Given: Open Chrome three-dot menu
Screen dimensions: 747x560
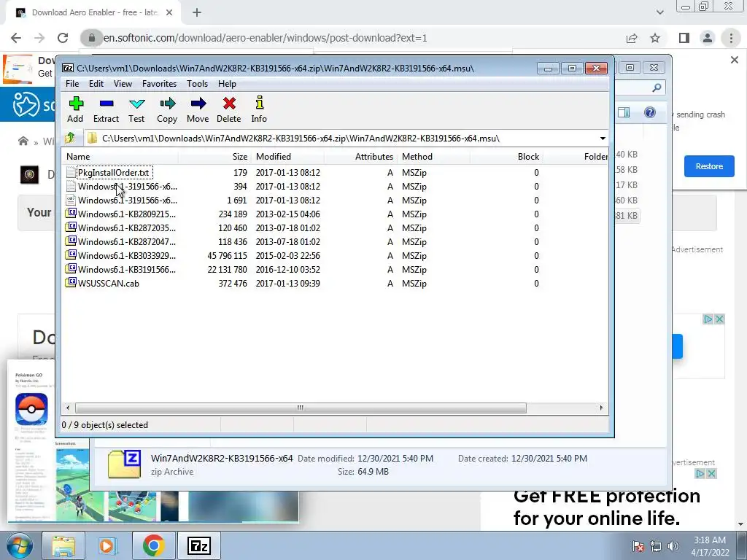Looking at the screenshot, I should coord(731,38).
